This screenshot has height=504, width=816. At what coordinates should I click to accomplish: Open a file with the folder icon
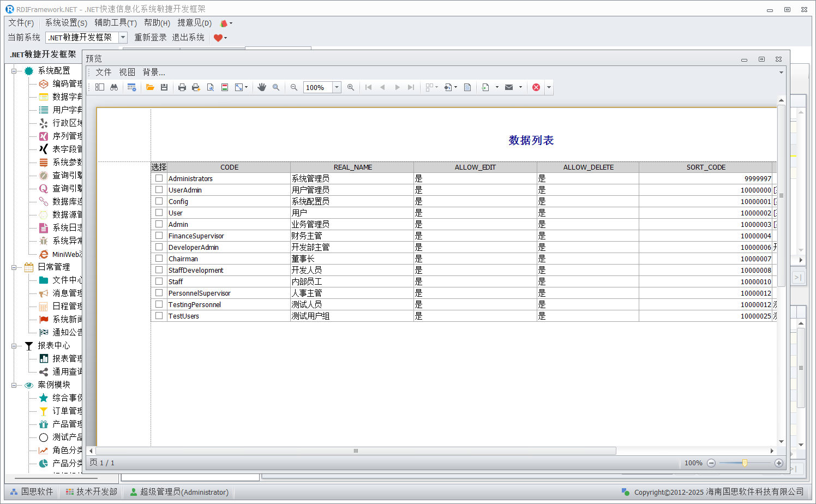click(x=150, y=87)
